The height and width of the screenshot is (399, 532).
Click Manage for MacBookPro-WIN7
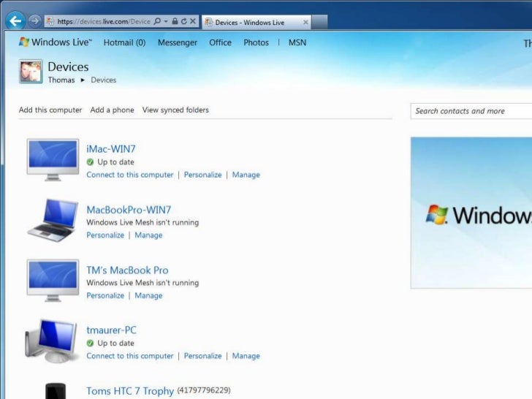click(x=148, y=235)
